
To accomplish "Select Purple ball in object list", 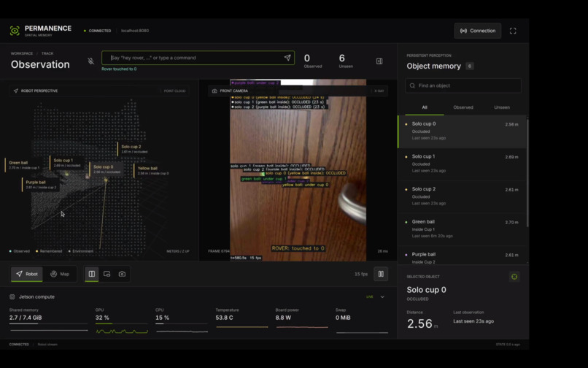I will point(462,257).
